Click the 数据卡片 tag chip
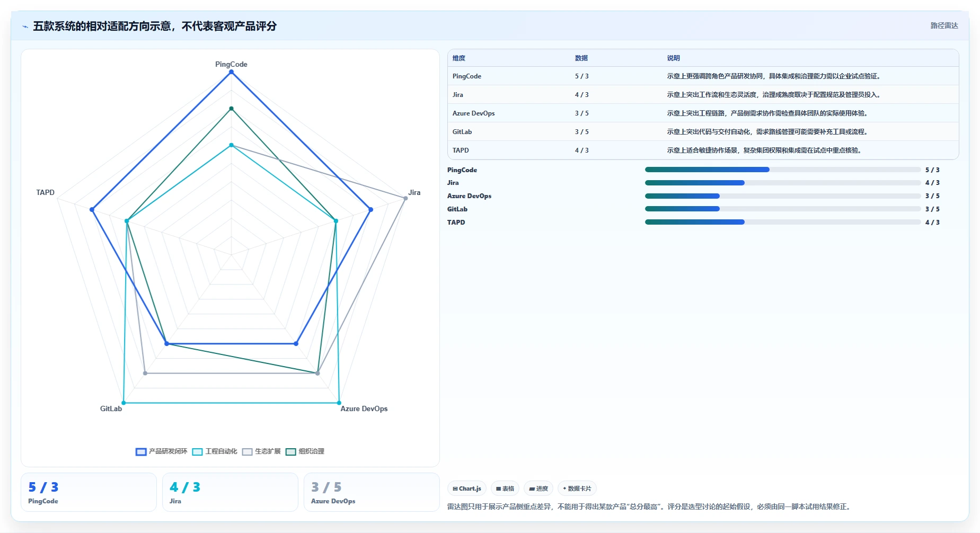 click(577, 488)
